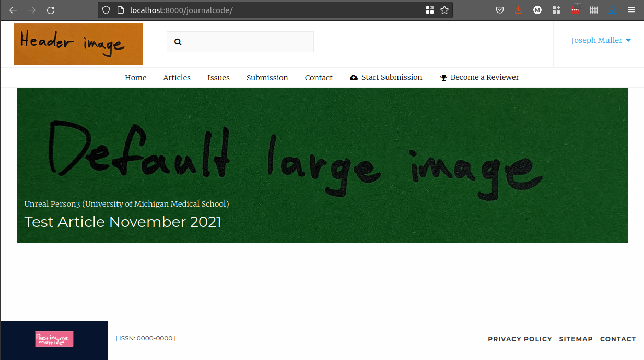
Task: Click the trophy icon beside Become a Reviewer
Action: (x=444, y=77)
